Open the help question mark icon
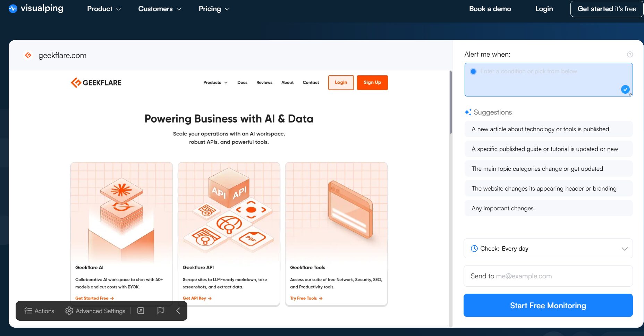Image resolution: width=644 pixels, height=336 pixels. [630, 54]
